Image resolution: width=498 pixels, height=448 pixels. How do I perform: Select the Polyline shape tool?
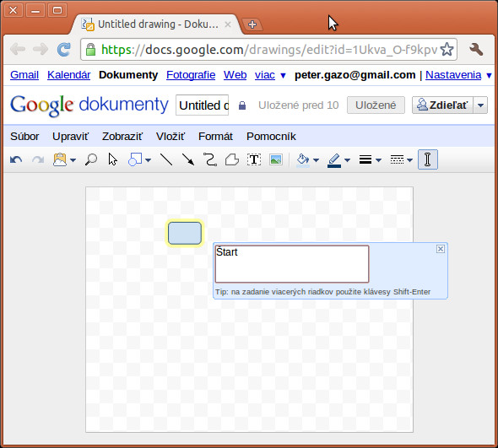(232, 159)
